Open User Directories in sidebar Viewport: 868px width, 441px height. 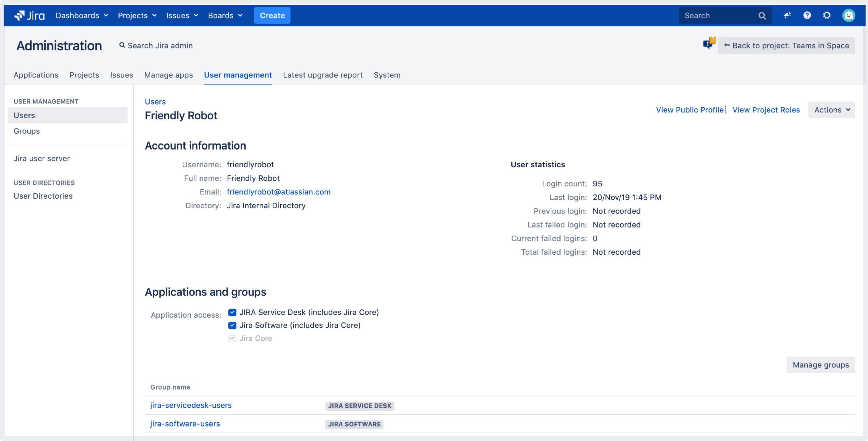coord(43,196)
